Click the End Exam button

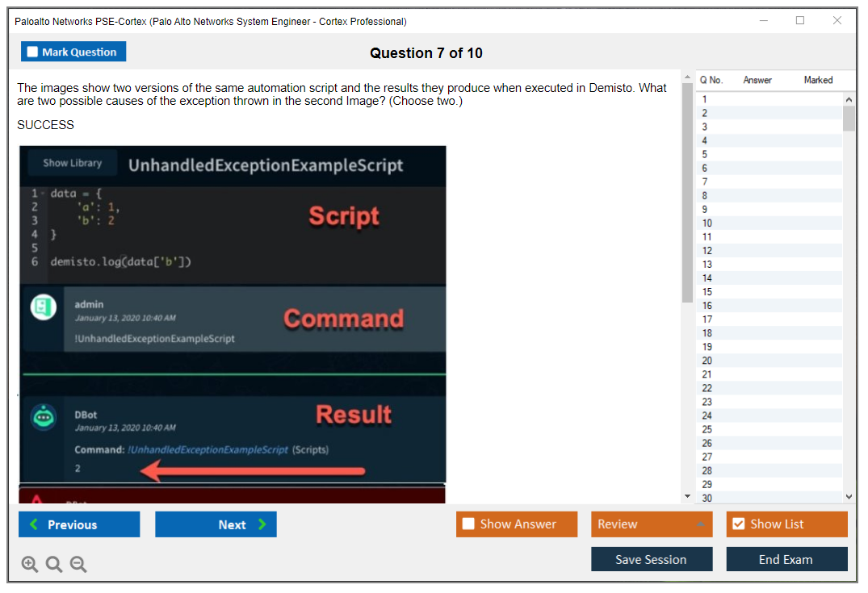click(x=786, y=559)
